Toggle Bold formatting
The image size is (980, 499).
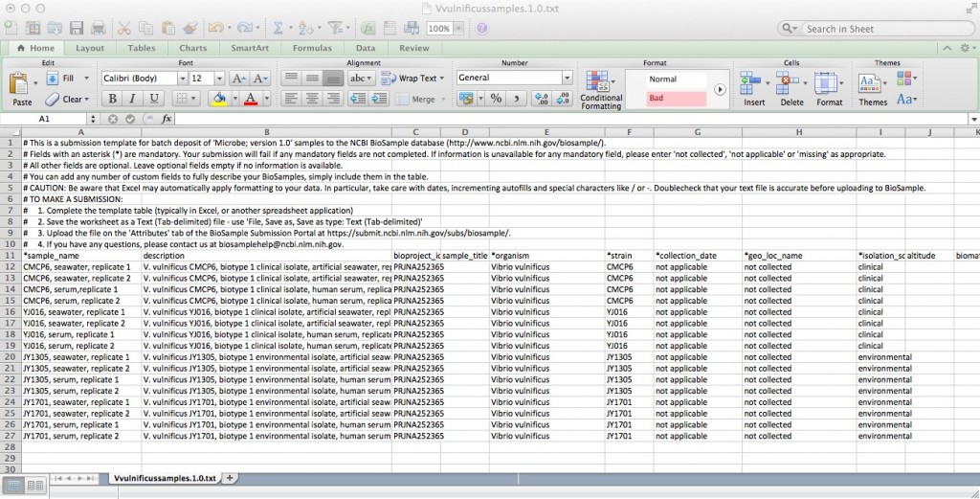point(113,99)
